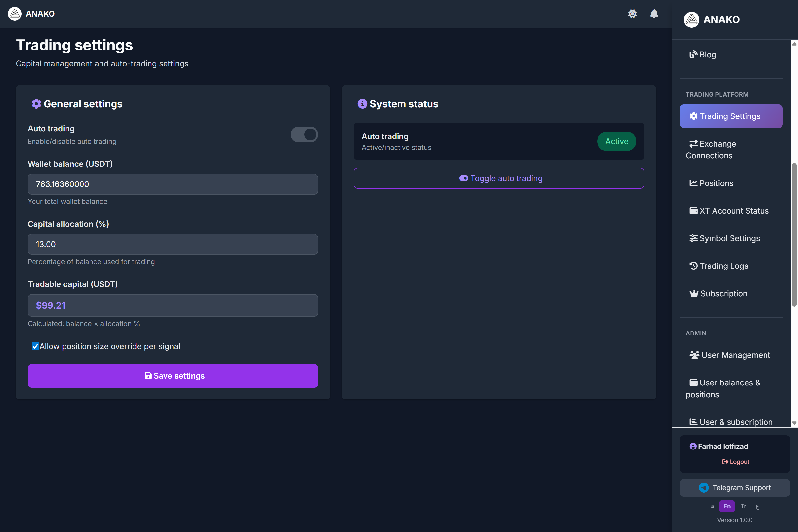Uncheck Allow position size override per signal
The width and height of the screenshot is (798, 532).
click(x=35, y=346)
